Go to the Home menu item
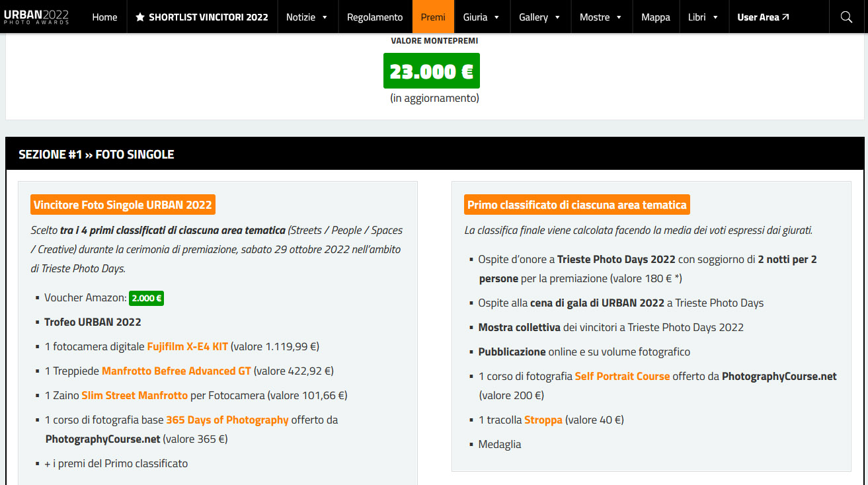The width and height of the screenshot is (868, 485). 104,17
